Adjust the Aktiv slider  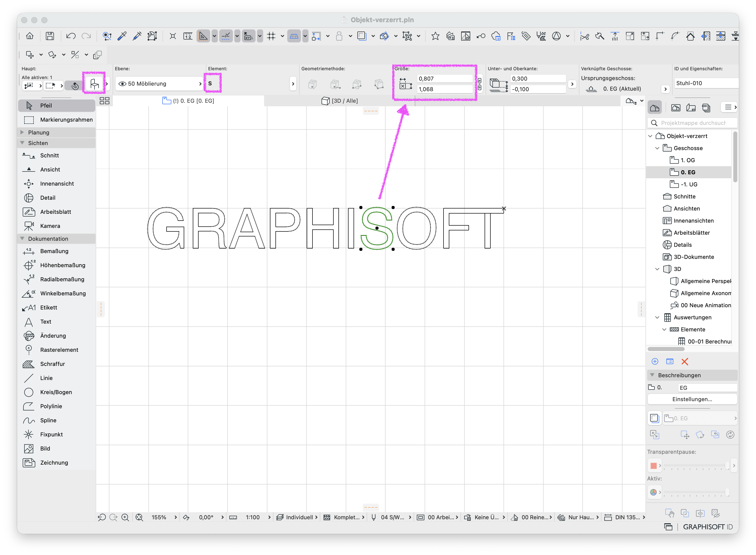tap(696, 493)
